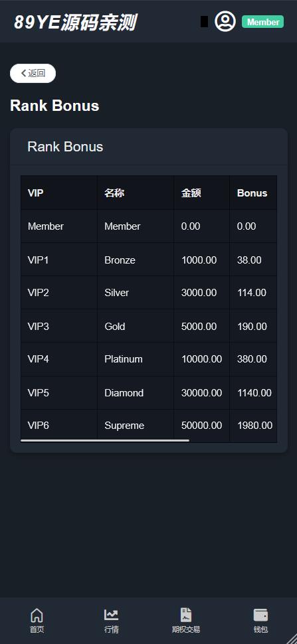This screenshot has height=644, width=297.
Task: Click the Bonus column header
Action: pyautogui.click(x=253, y=193)
